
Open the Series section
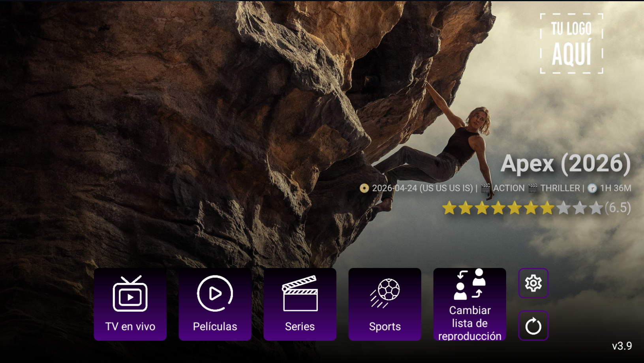coord(300,305)
